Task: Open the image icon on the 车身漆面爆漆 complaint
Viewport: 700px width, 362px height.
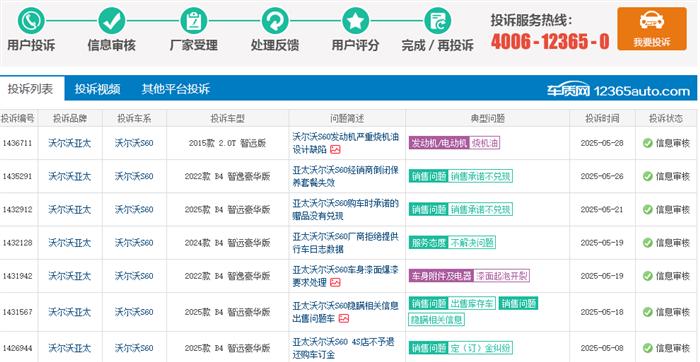Action: [335, 282]
